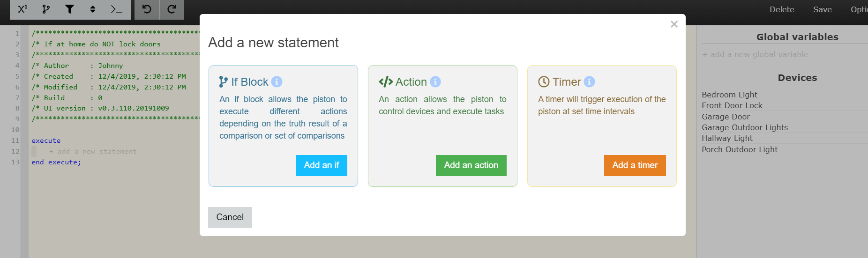The image size is (868, 258).
Task: Toggle the command prompt toolbar icon
Action: [116, 9]
